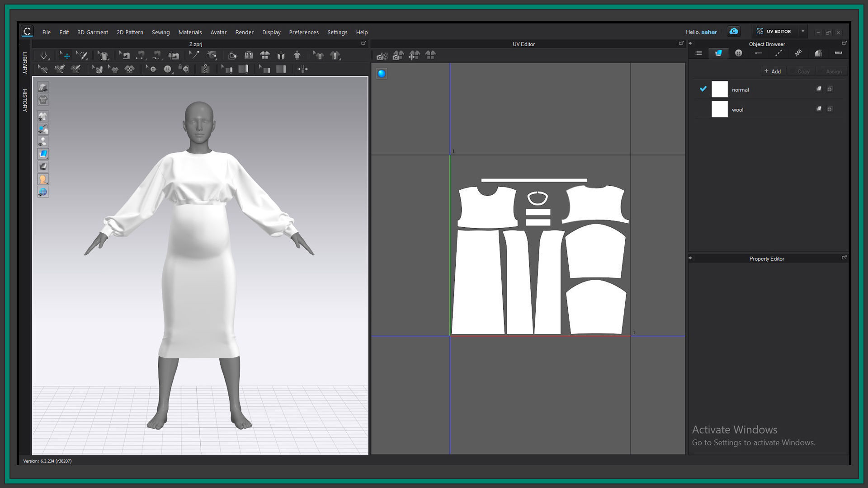868x488 pixels.
Task: Open the File menu
Action: click(47, 32)
